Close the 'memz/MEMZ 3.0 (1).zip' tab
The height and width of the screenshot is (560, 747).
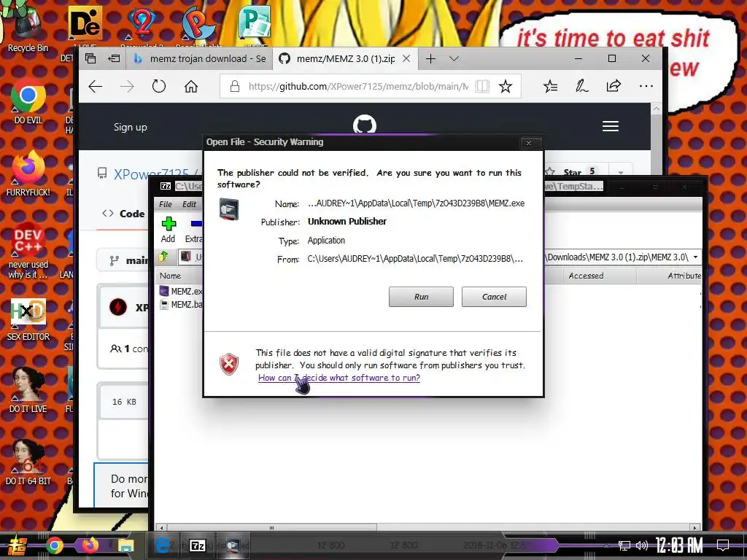click(406, 58)
